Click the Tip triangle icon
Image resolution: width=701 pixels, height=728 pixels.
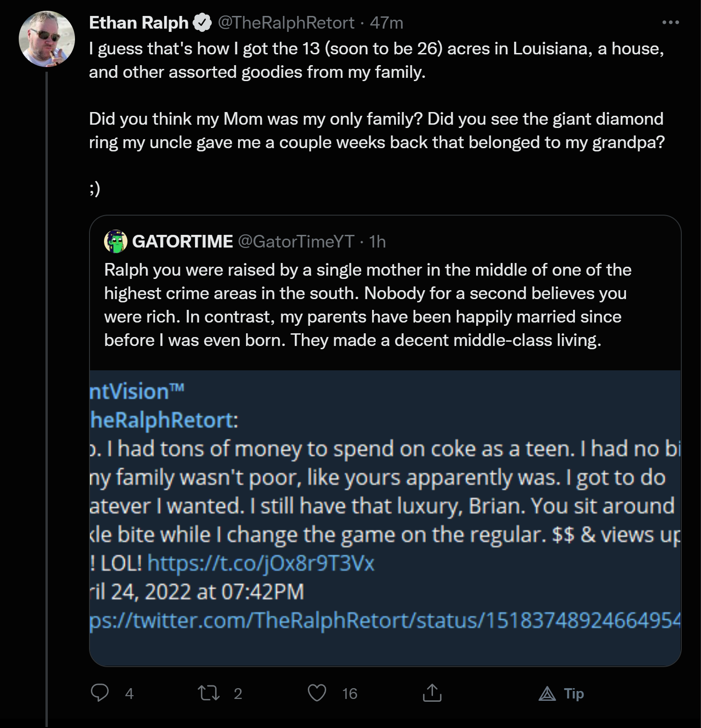click(x=547, y=693)
